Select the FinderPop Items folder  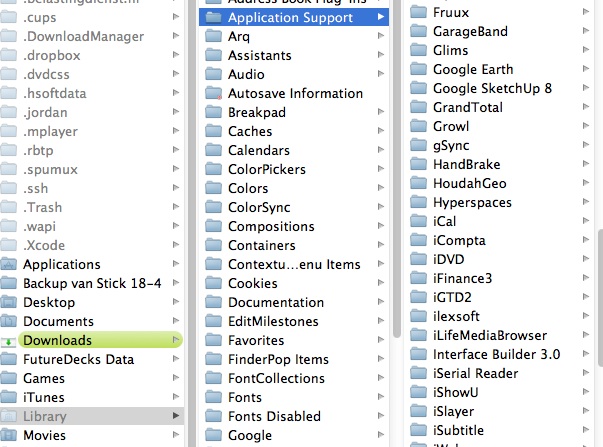(294, 359)
